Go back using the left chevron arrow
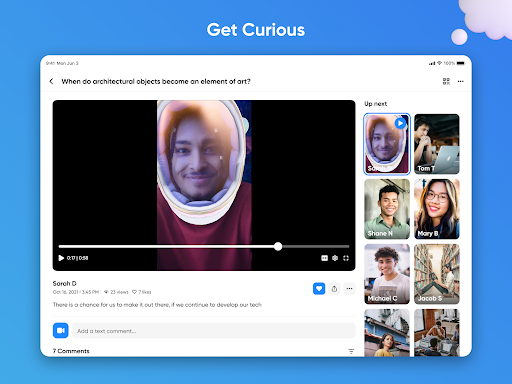Screen dimensions: 512x384 [51, 81]
